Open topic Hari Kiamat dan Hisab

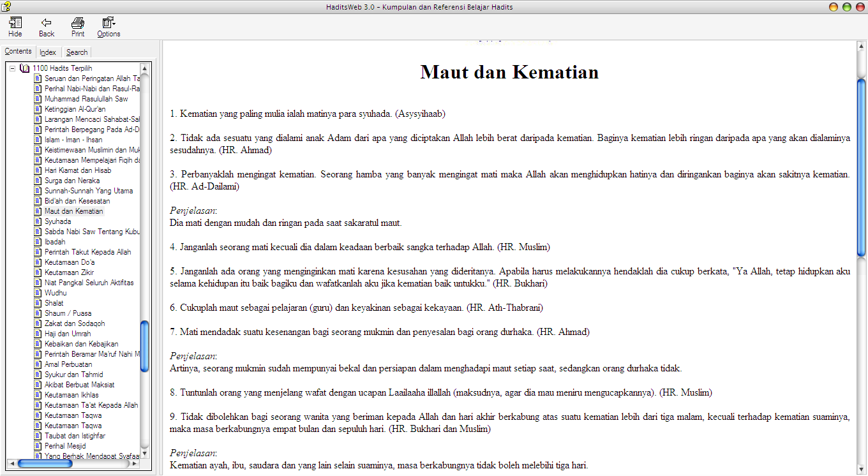pyautogui.click(x=78, y=170)
